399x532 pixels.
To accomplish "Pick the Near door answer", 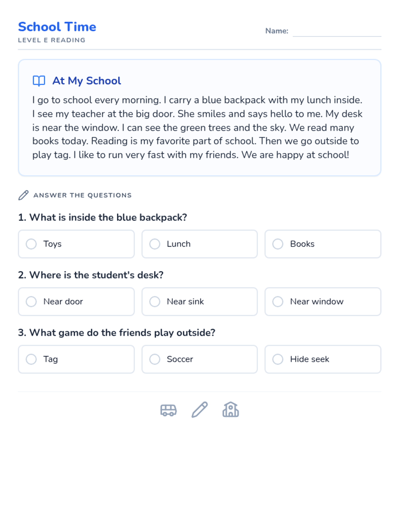I will point(31,302).
